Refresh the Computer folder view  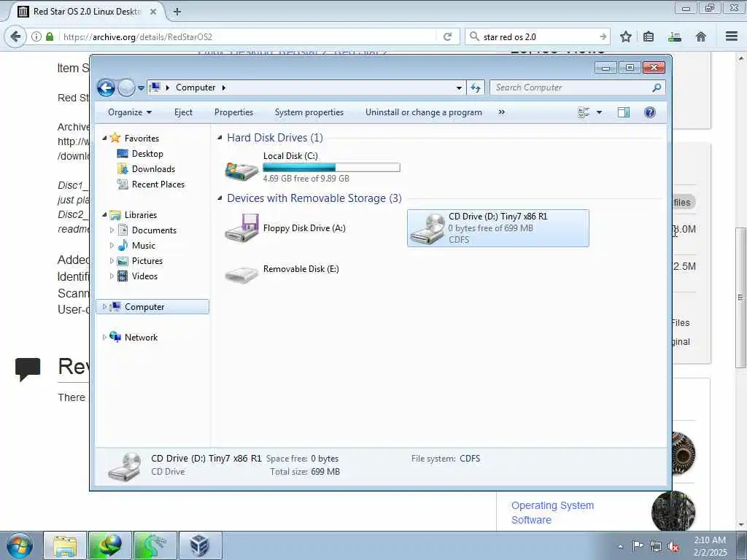476,87
